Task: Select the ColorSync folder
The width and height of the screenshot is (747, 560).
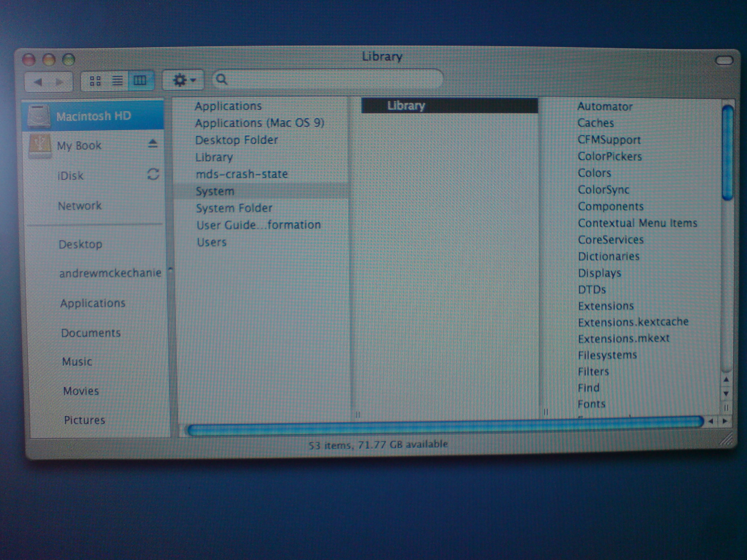Action: [604, 190]
